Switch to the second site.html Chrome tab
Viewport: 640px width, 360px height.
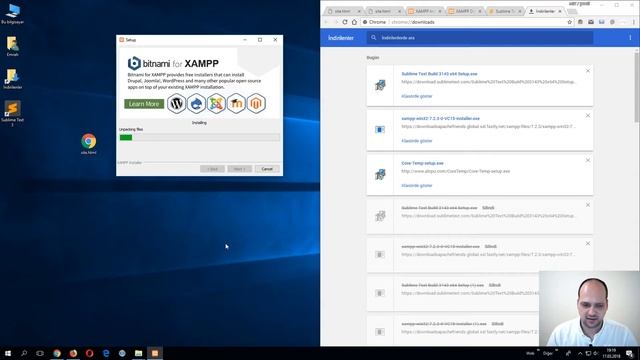pyautogui.click(x=384, y=11)
